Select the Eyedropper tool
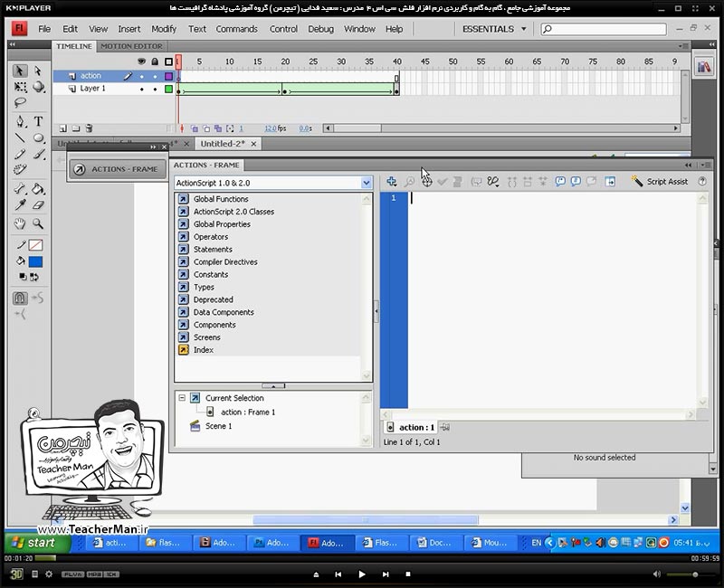 pyautogui.click(x=20, y=205)
